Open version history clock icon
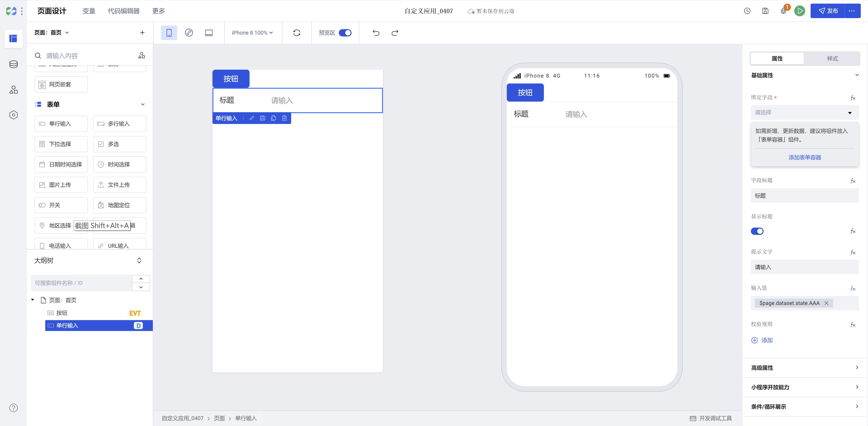This screenshot has height=426, width=868. point(747,11)
